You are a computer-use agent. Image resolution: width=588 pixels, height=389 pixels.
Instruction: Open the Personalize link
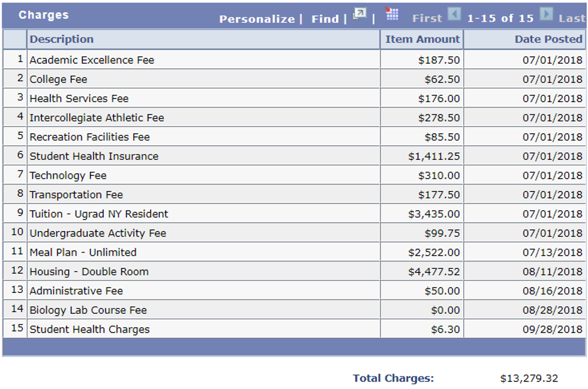coord(257,19)
